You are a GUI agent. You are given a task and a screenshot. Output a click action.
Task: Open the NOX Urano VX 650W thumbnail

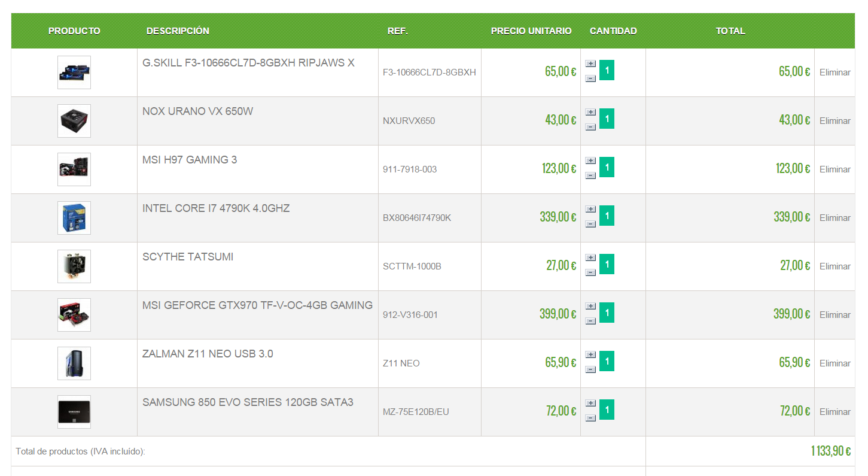[74, 121]
